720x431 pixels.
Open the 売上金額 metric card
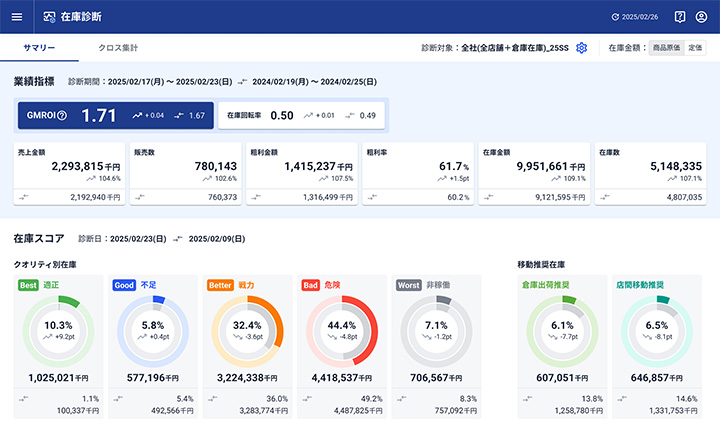[x=69, y=178]
